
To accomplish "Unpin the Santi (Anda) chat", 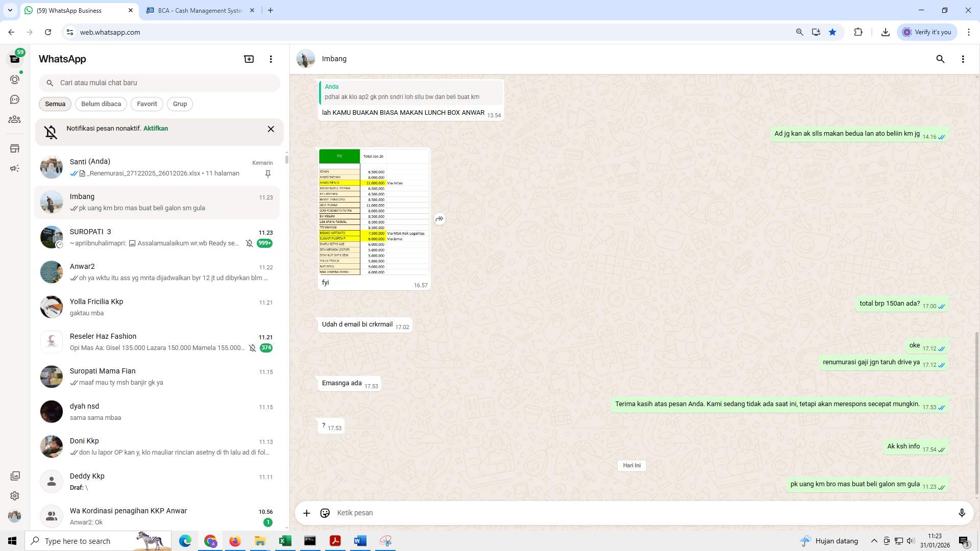I will click(267, 173).
